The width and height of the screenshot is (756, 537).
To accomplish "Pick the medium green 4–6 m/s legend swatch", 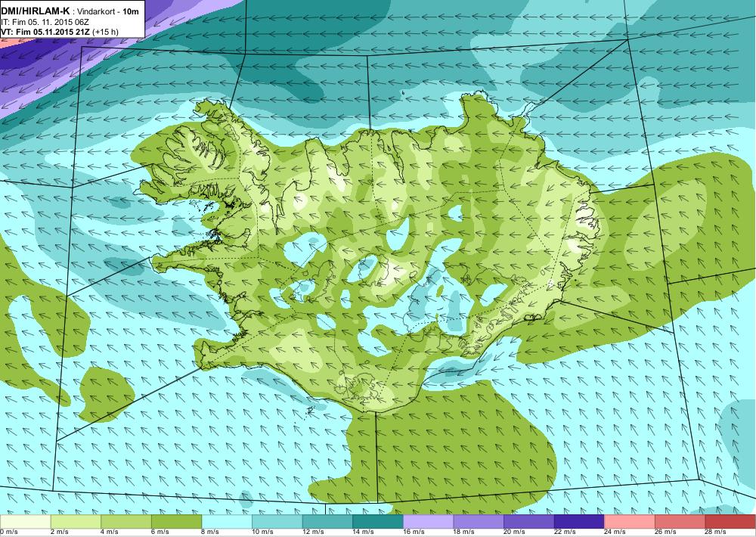I will (x=126, y=522).
